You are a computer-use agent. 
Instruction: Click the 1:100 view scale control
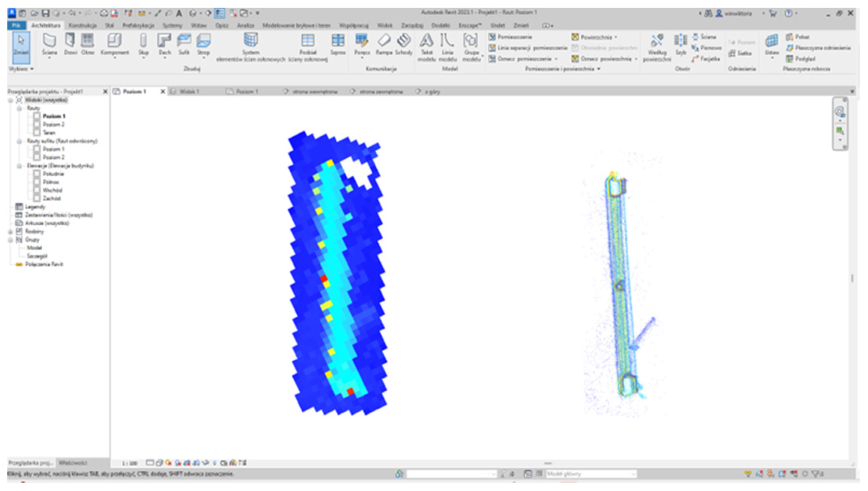coord(129,463)
